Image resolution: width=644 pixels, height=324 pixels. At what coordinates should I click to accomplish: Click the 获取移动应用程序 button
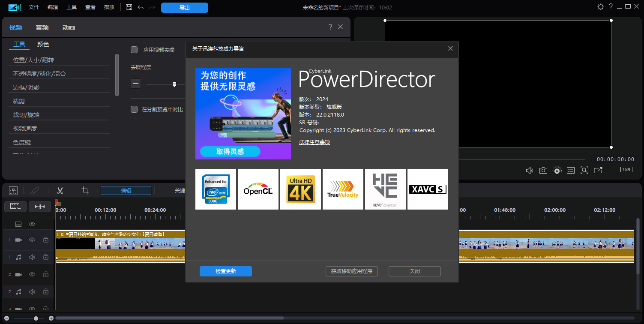(352, 271)
